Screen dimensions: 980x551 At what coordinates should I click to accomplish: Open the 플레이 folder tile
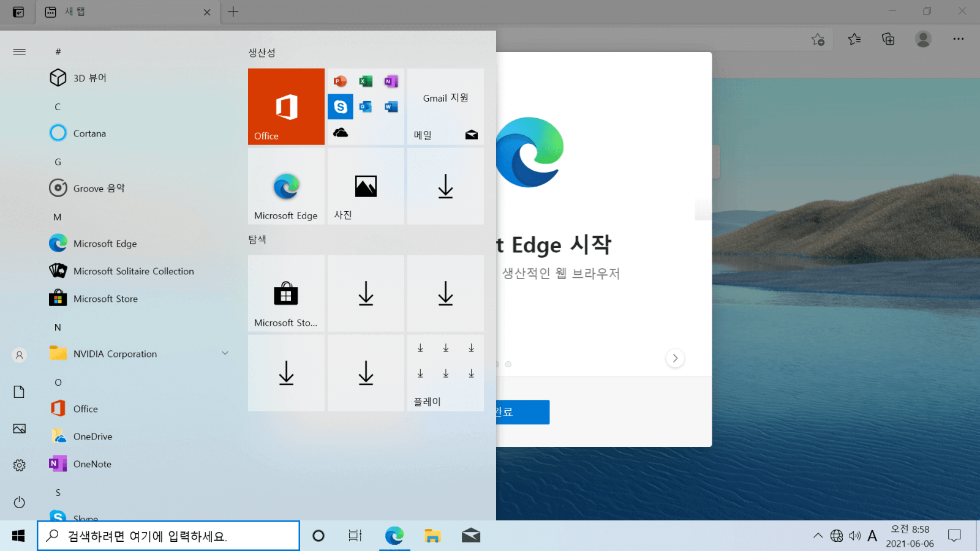445,373
